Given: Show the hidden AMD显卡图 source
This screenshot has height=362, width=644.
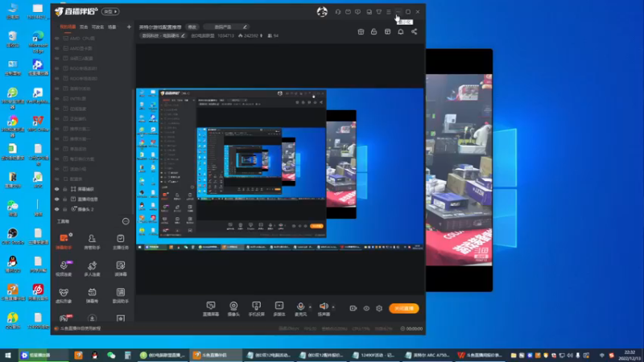Looking at the screenshot, I should coord(57,48).
